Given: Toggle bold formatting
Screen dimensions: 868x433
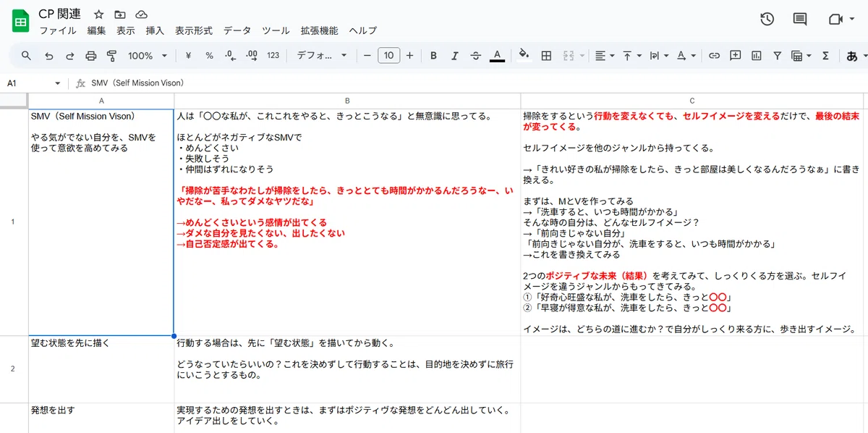Looking at the screenshot, I should pyautogui.click(x=433, y=56).
